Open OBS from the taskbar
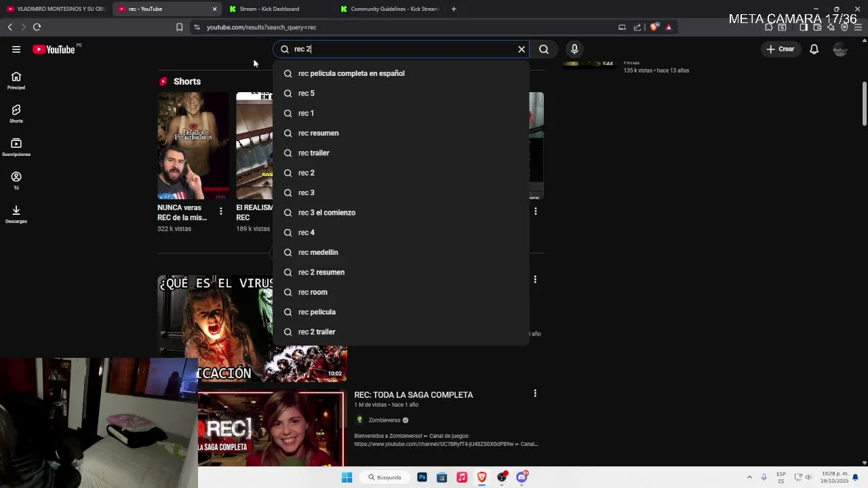The height and width of the screenshot is (488, 868). 502,477
